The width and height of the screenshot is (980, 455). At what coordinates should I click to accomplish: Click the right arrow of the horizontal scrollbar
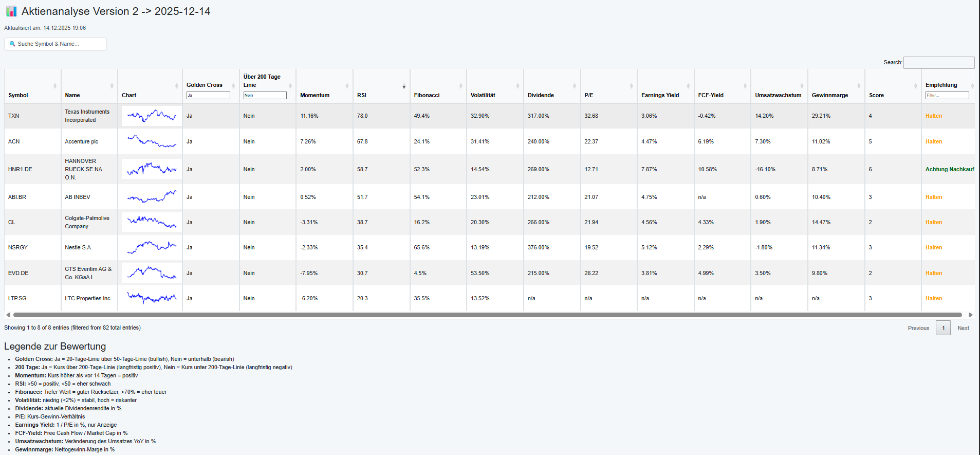[970, 315]
